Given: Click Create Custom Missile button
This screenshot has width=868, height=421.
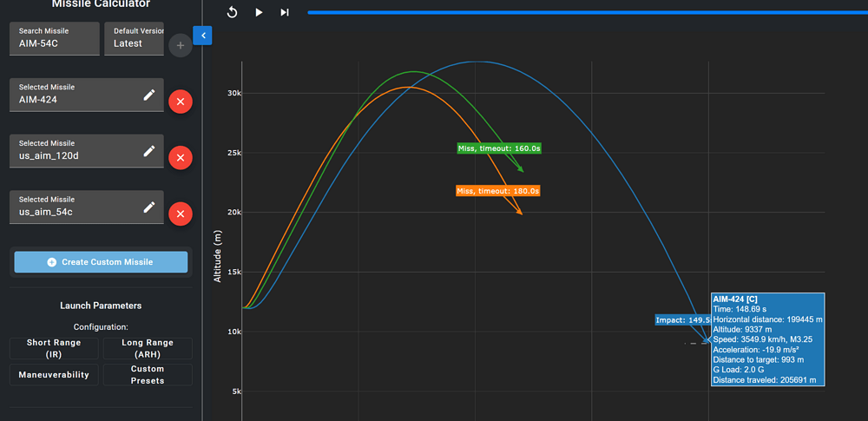Looking at the screenshot, I should click(x=101, y=262).
